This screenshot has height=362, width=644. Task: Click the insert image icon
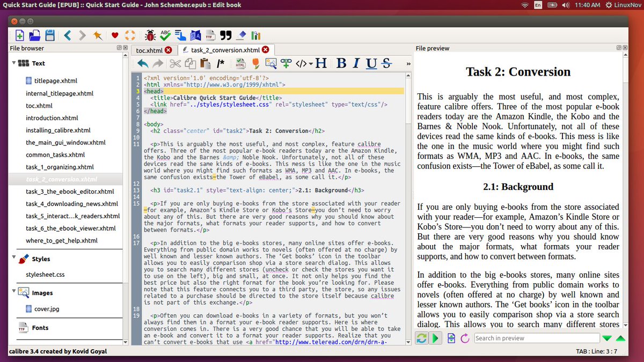click(x=271, y=63)
